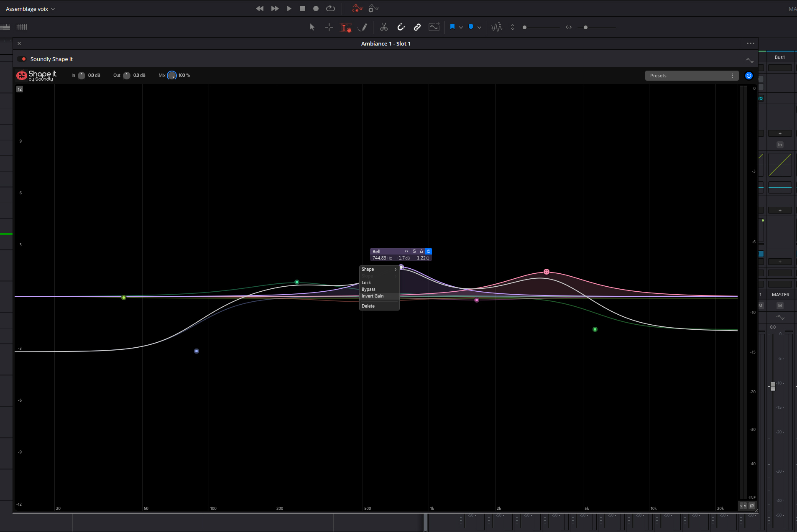
Task: Click the loop playback button
Action: pyautogui.click(x=330, y=8)
